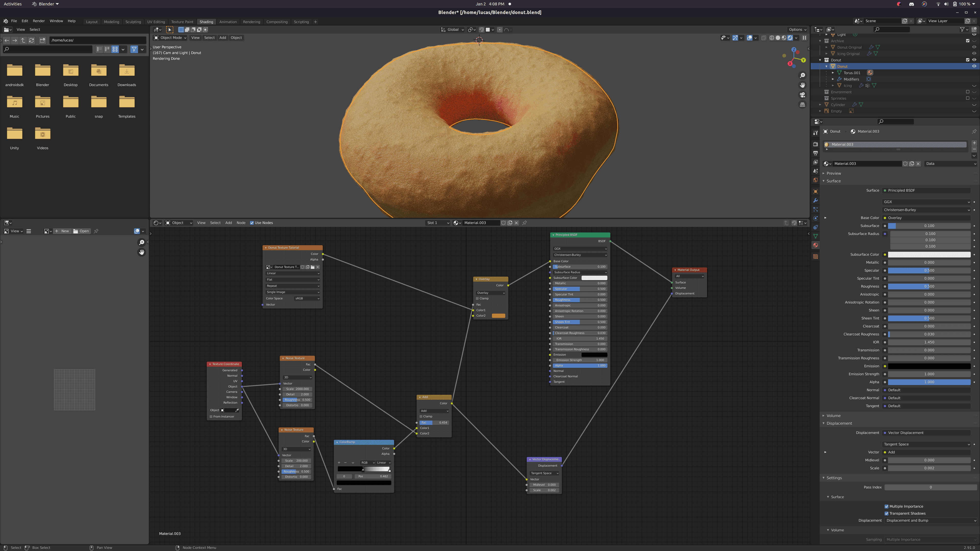Switch to the Rendering workspace tab

(251, 22)
